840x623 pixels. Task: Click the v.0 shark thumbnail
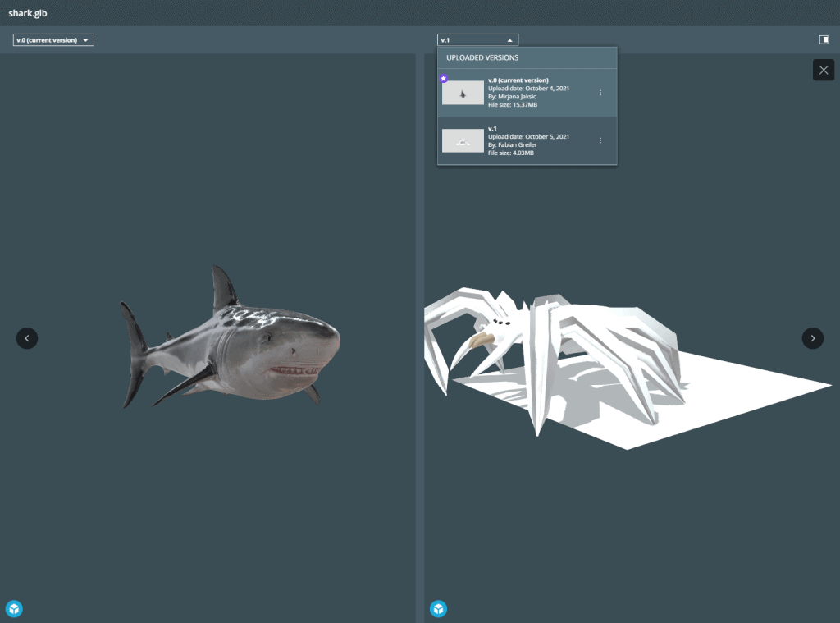463,93
